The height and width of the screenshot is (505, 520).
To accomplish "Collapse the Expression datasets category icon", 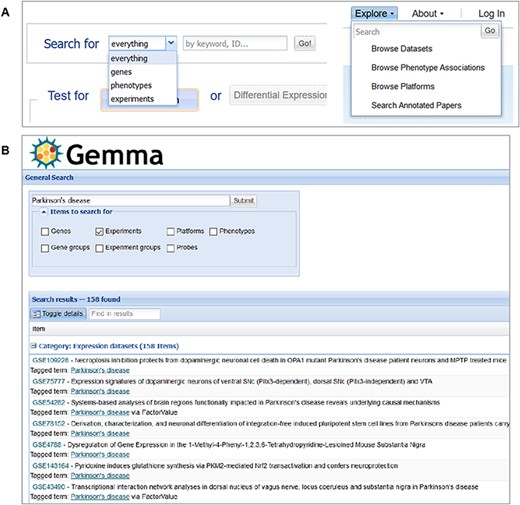I will click(33, 346).
